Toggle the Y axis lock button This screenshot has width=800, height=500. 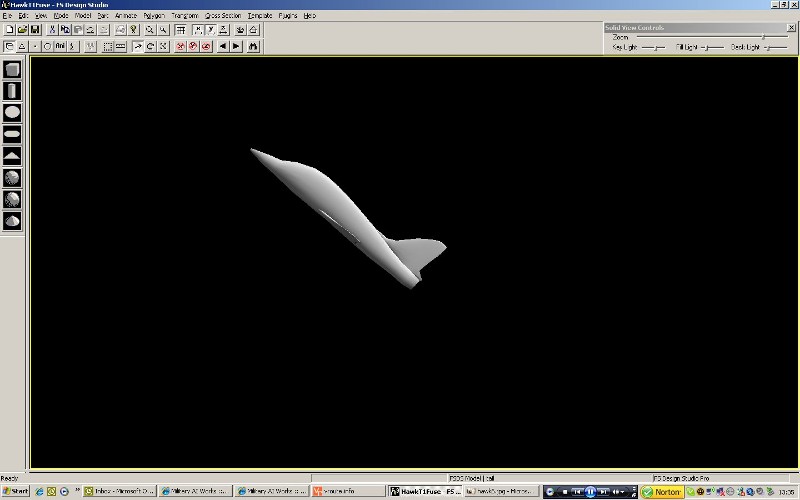point(210,30)
